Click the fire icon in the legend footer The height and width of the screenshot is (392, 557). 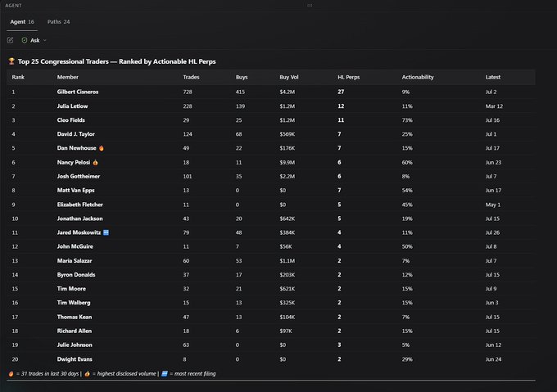click(x=11, y=373)
